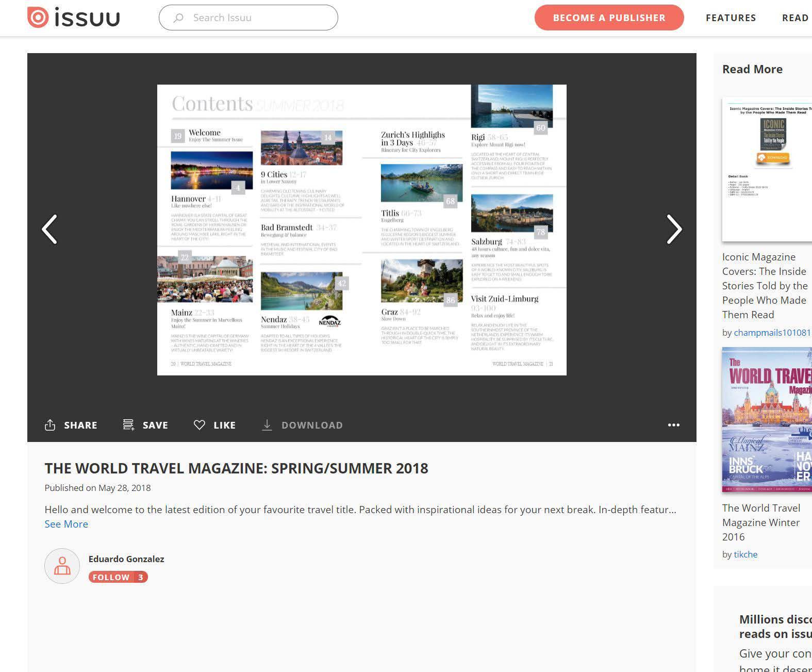Click the Become a Publisher button
Viewport: 812px width, 672px height.
coord(609,18)
